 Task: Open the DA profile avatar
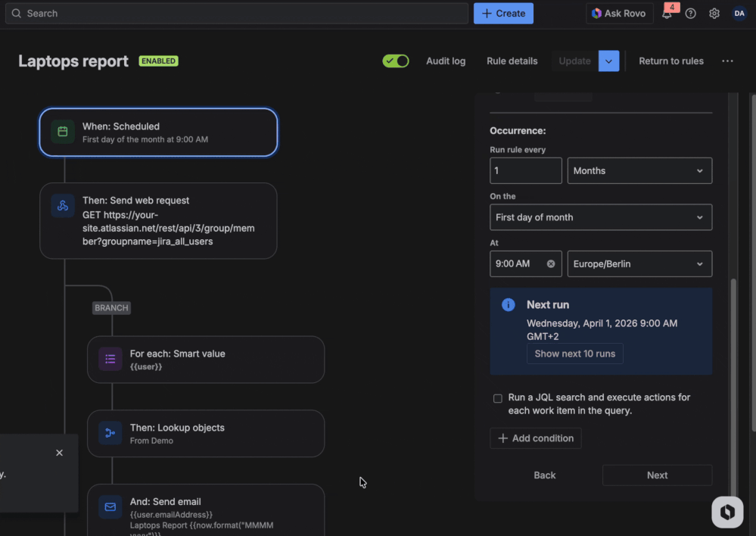739,14
